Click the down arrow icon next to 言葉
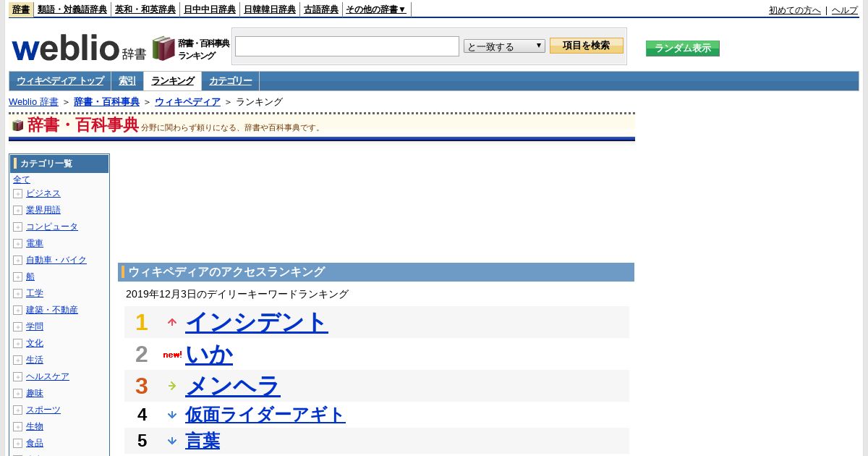This screenshot has width=868, height=456. tap(172, 441)
